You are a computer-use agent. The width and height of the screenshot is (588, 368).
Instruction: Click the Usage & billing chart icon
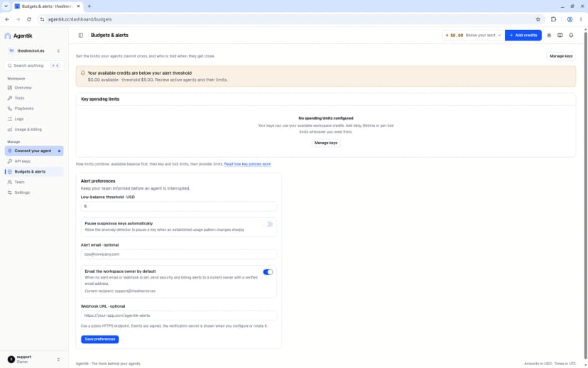pyautogui.click(x=10, y=129)
